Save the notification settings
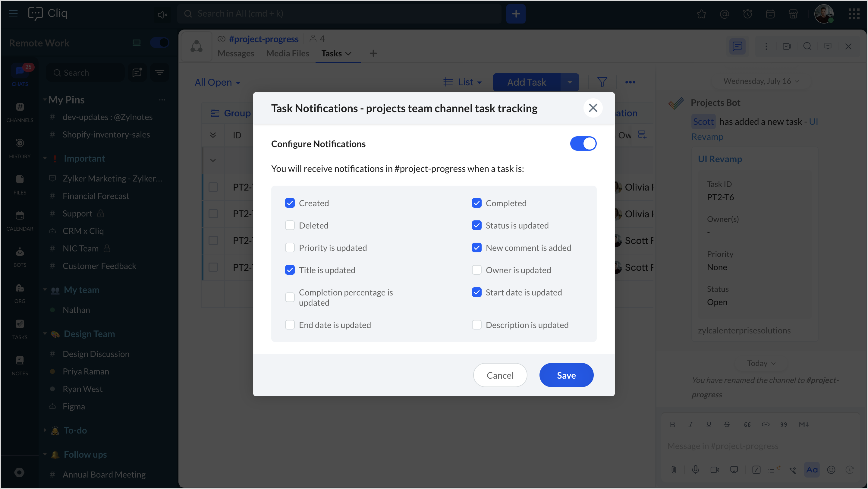The width and height of the screenshot is (868, 489). (566, 375)
